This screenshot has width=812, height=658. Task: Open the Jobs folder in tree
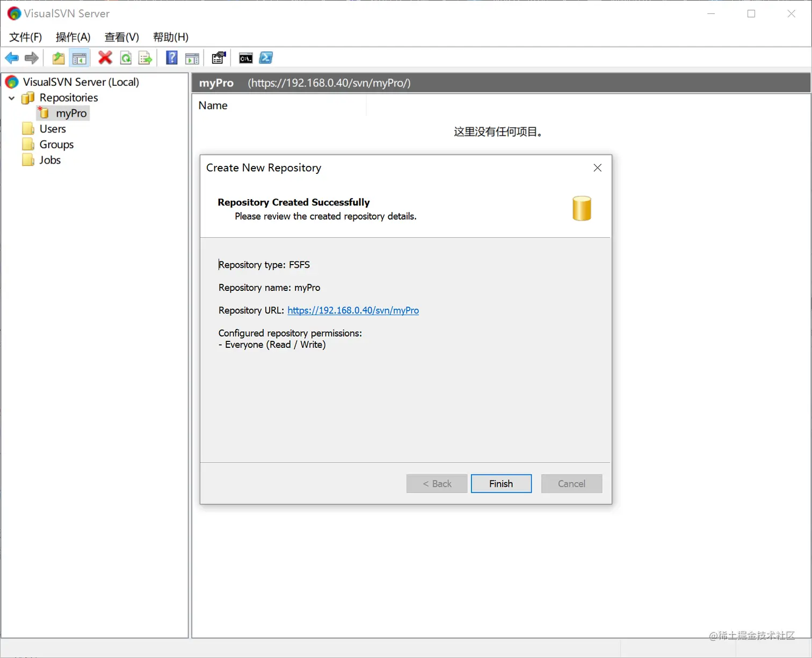pos(50,160)
